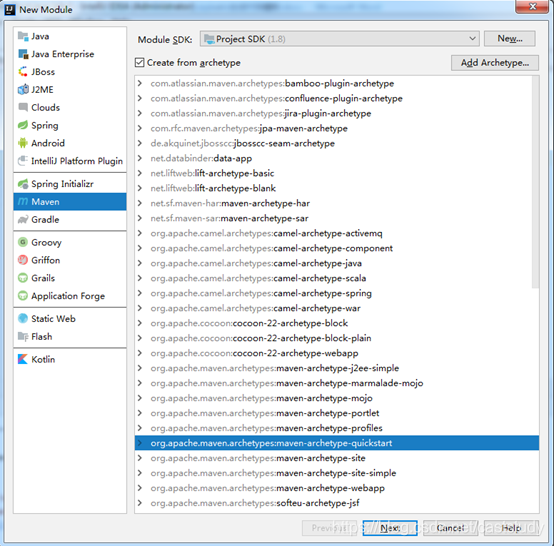The width and height of the screenshot is (554, 546).
Task: Choose the Clouds icon
Action: 23,107
